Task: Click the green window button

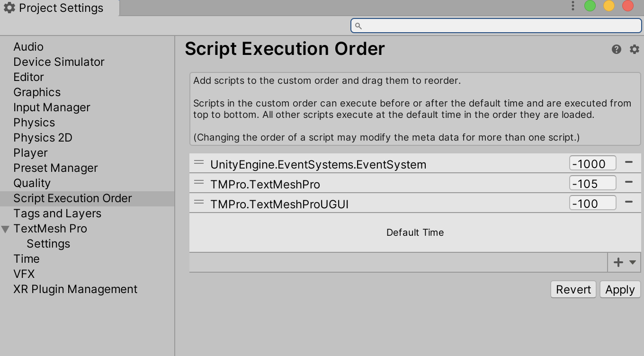Action: pyautogui.click(x=590, y=6)
